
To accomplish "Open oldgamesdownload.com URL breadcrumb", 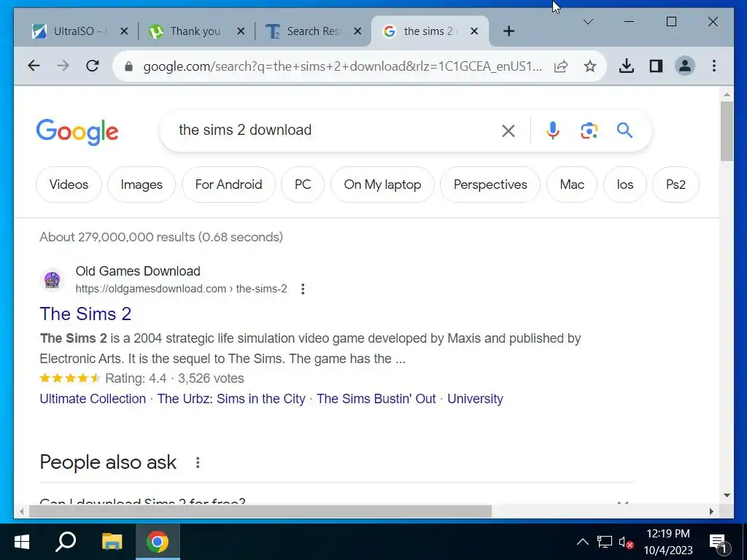I will [x=181, y=289].
